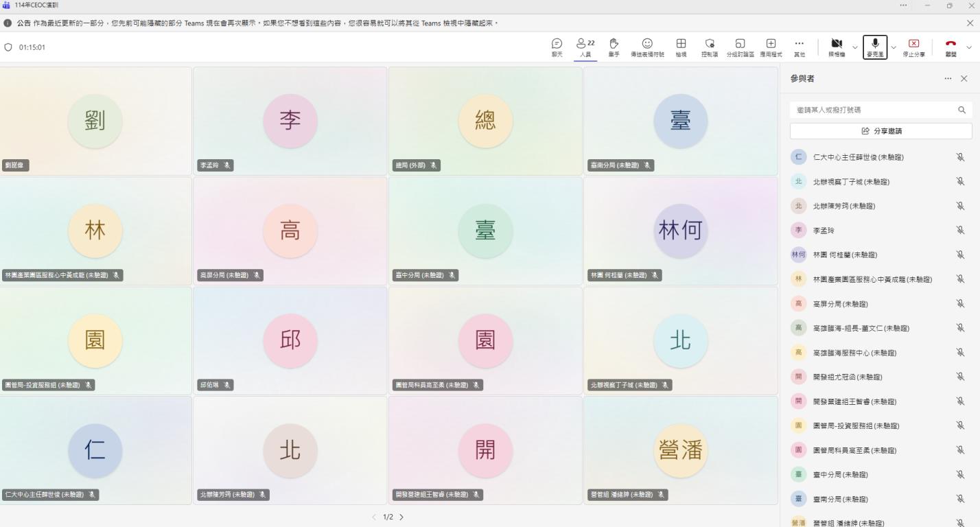Expand microphone options dropdown arrow
980x527 pixels.
tap(894, 47)
